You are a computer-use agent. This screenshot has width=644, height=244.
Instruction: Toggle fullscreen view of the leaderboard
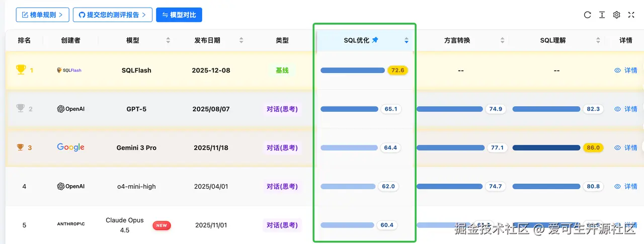pyautogui.click(x=631, y=15)
